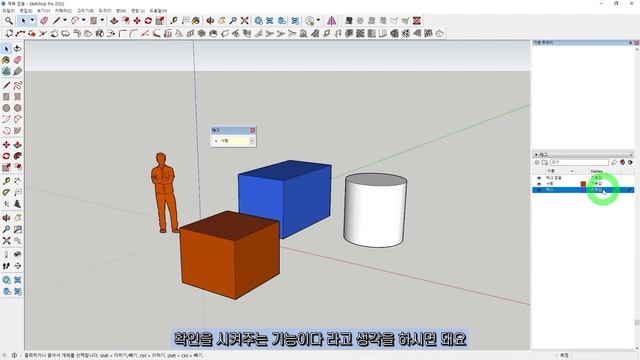
Task: Select the Follow Me tool in the left palette
Action: 18,156
